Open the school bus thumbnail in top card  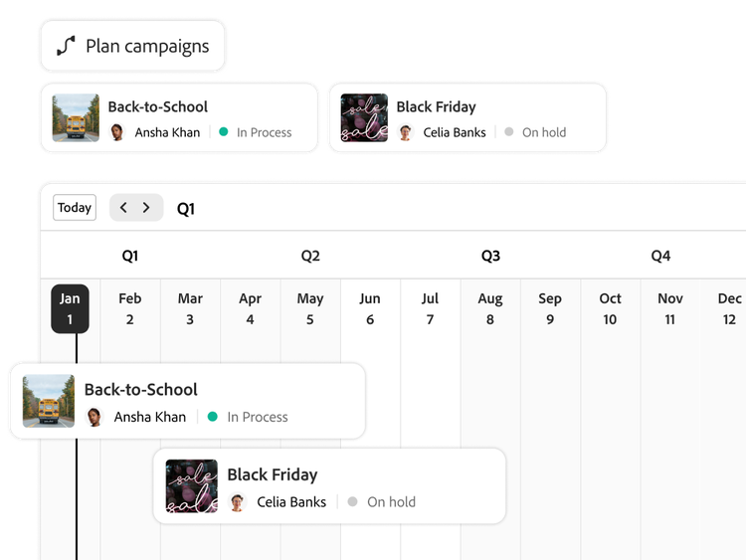click(x=76, y=118)
